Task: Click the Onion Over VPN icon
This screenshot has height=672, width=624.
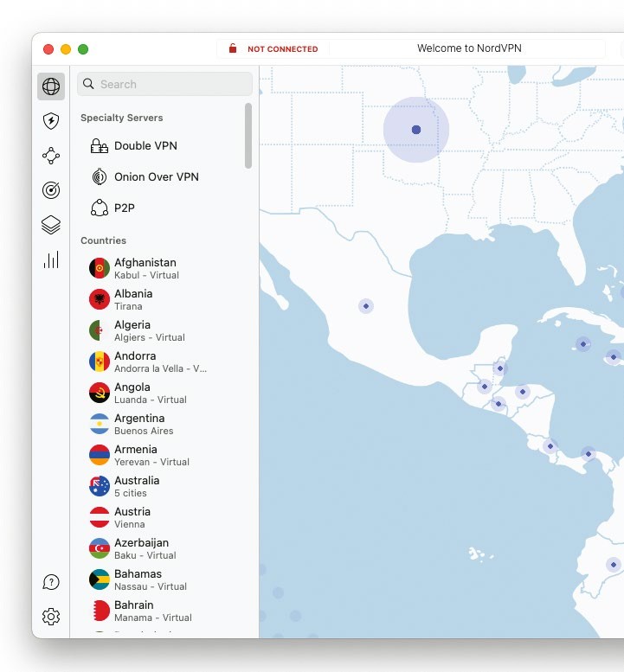Action: click(x=100, y=176)
